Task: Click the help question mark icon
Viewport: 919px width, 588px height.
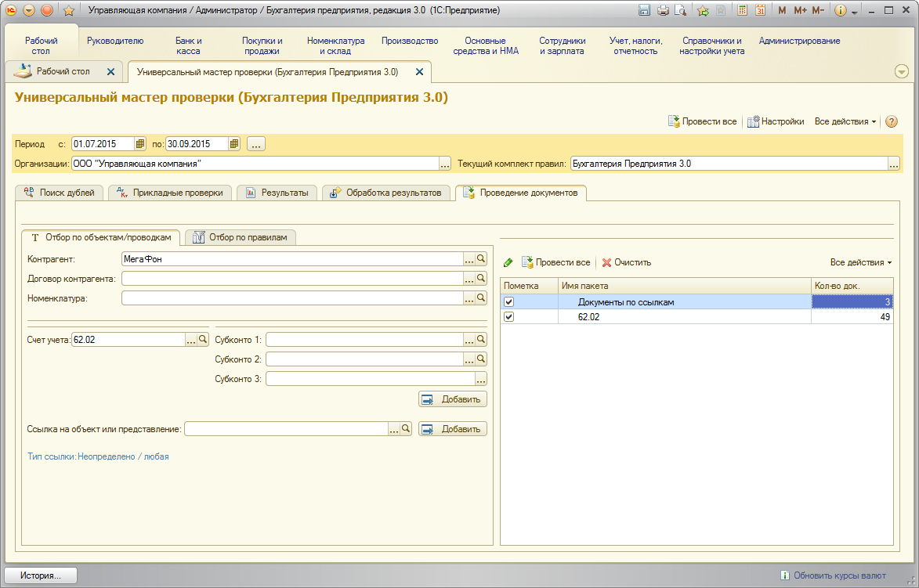Action: click(892, 122)
